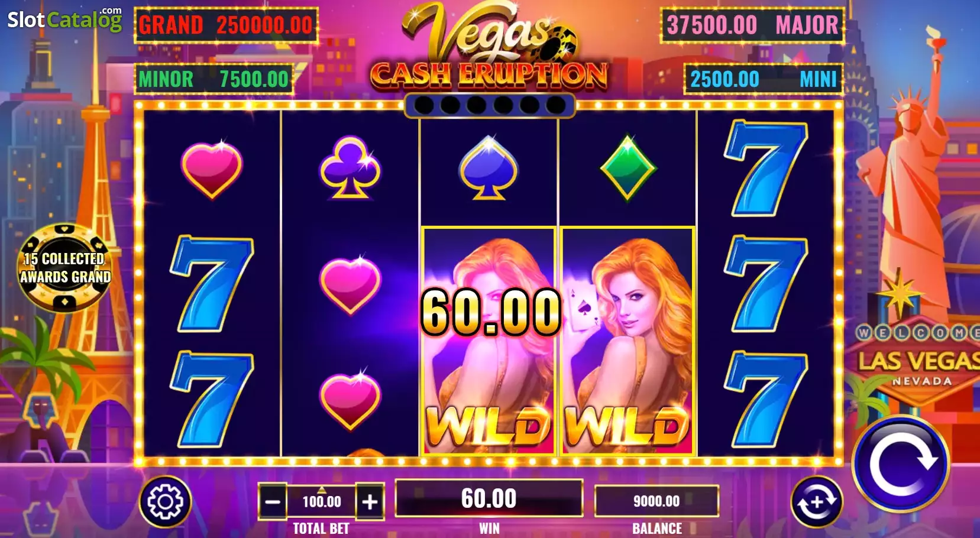980x538 pixels.
Task: Click the win amount 60.00 panel
Action: tap(489, 498)
